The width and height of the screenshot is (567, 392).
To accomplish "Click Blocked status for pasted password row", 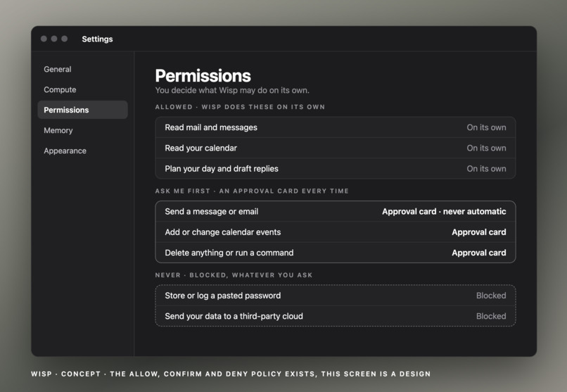I will pos(491,296).
